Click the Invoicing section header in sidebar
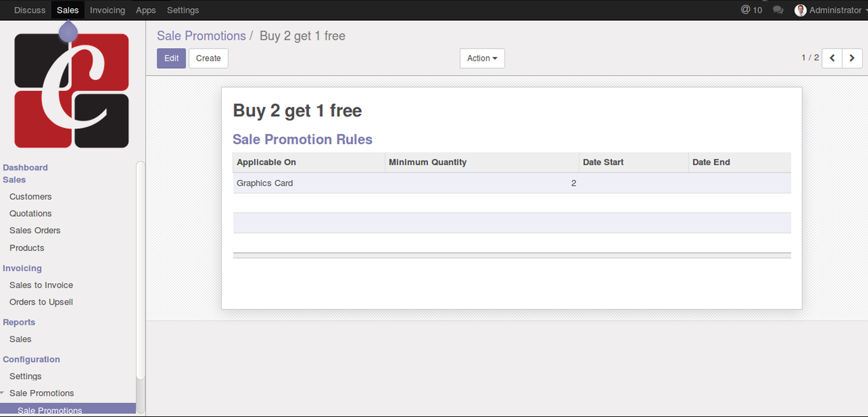 pyautogui.click(x=22, y=268)
